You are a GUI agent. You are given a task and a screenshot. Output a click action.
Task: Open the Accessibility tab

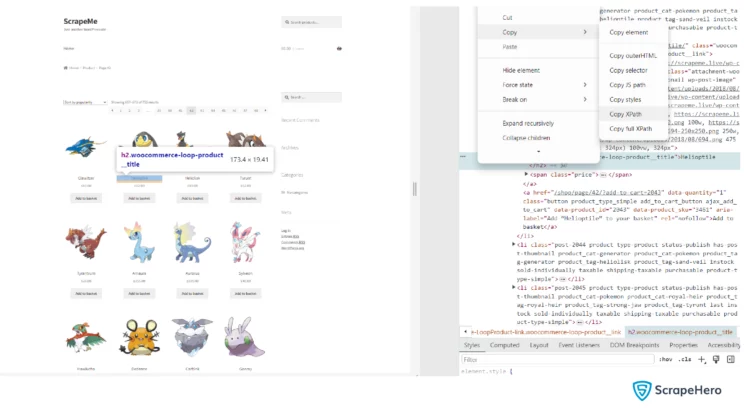click(724, 345)
